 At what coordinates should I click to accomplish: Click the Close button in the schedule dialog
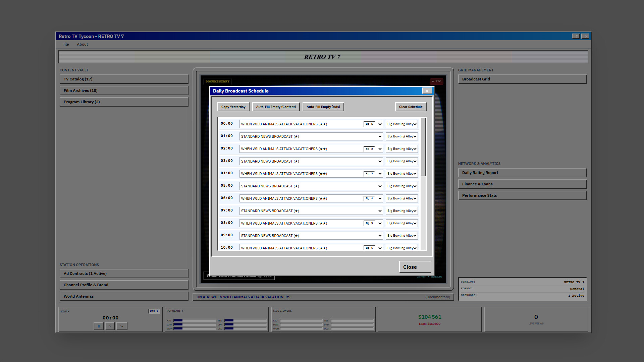(415, 267)
